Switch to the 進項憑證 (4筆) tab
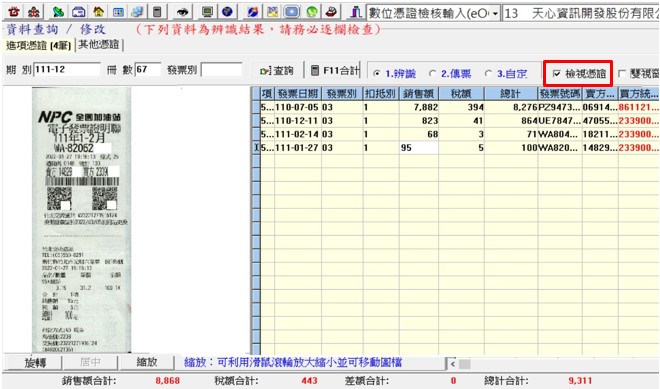The height and width of the screenshot is (389, 660). (38, 45)
